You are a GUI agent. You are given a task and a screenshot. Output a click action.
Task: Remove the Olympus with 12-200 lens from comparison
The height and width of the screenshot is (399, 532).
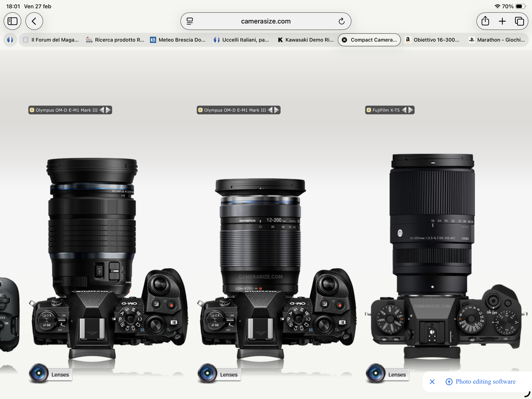200,110
